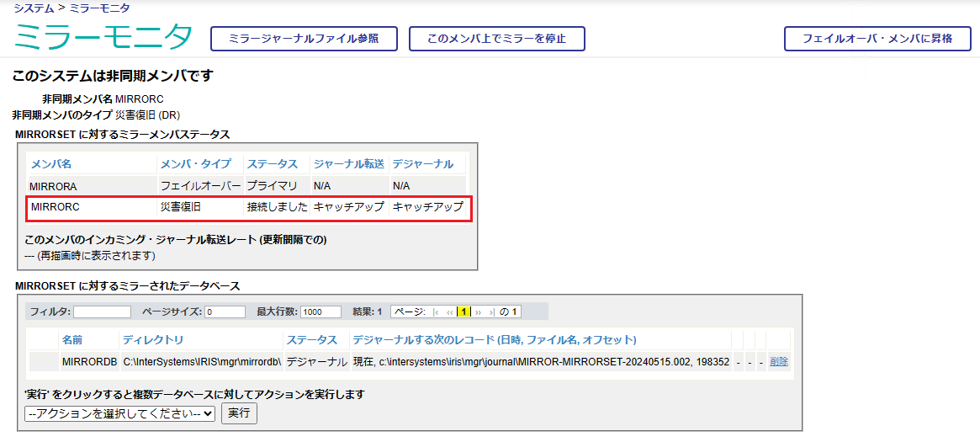This screenshot has width=980, height=442.
Task: Click the first page navigation arrow
Action: [x=436, y=312]
